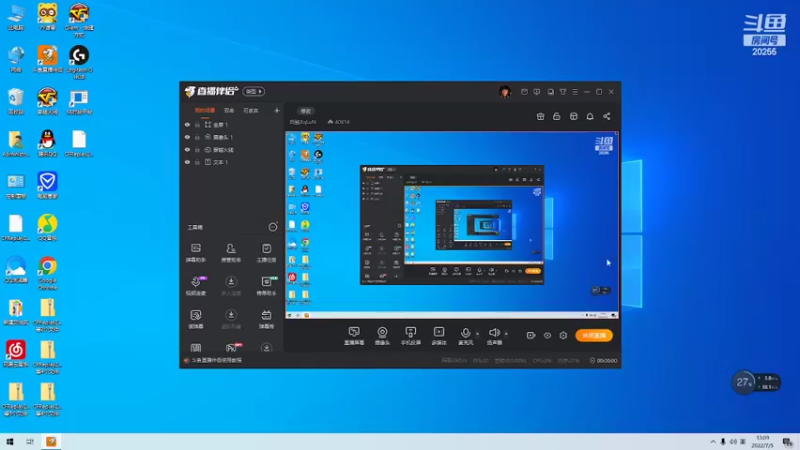
Task: Open the QQ penguin desktop icon
Action: pos(47,143)
